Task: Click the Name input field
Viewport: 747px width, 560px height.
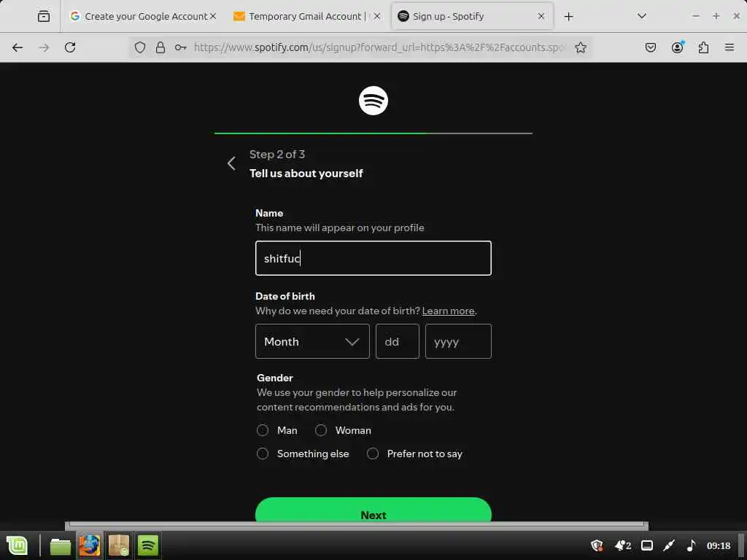Action: pyautogui.click(x=373, y=258)
